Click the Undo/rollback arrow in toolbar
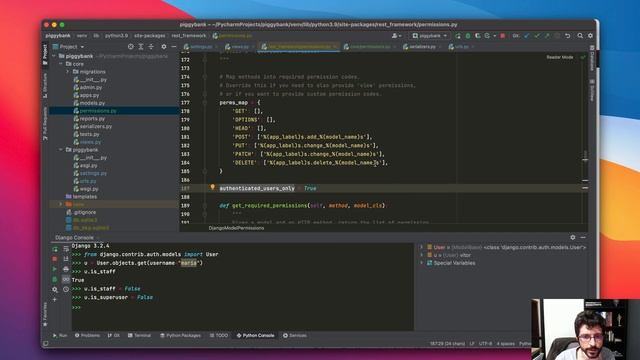The image size is (640, 360). tap(567, 36)
